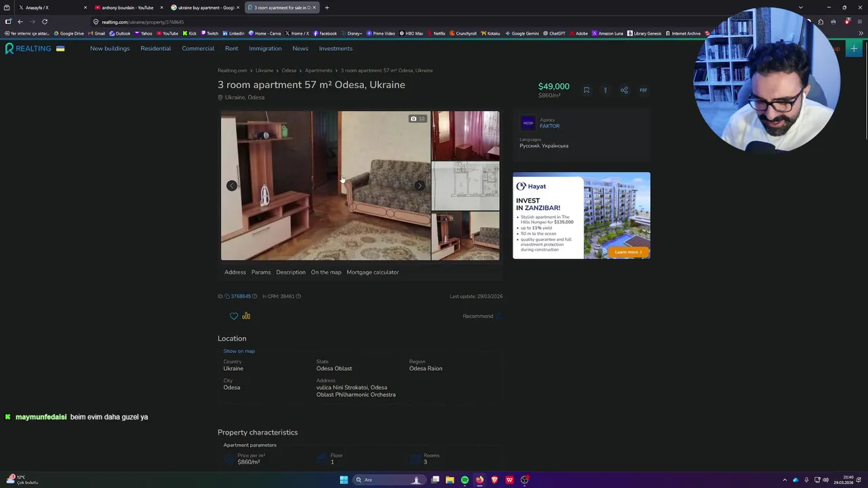Jump to the Address section tab
This screenshot has height=488, width=868.
[235, 272]
